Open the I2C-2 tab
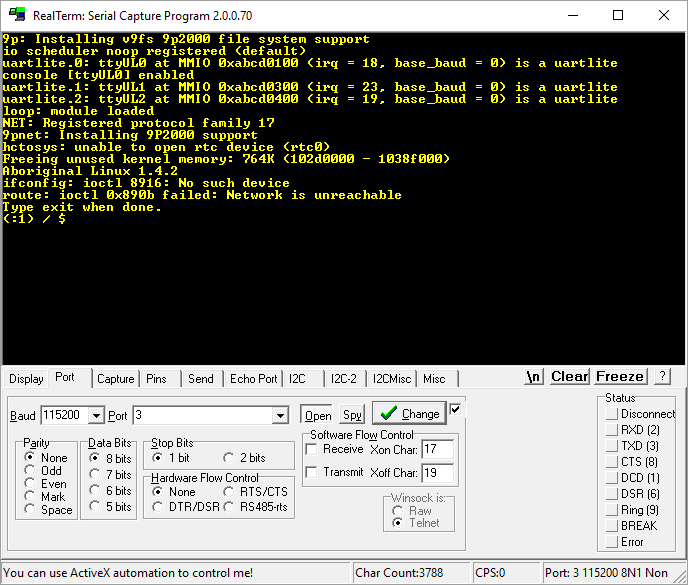 click(344, 379)
